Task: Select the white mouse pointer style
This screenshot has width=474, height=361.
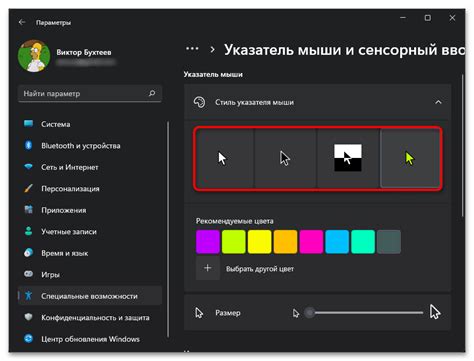Action: [225, 158]
